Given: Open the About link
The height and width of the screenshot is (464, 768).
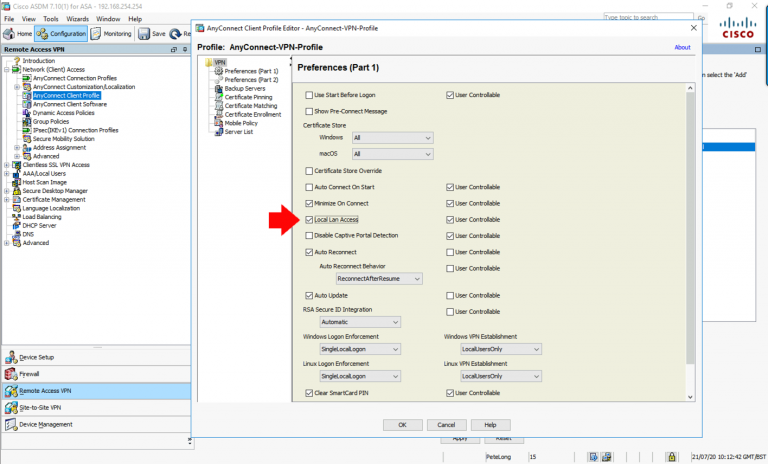Looking at the screenshot, I should tap(682, 48).
